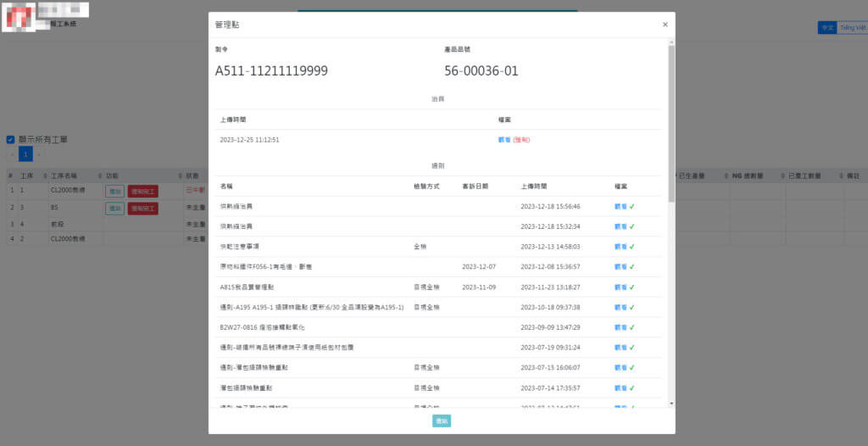
Task: Click green checkmark on the 2023-12-13 14:58:03 row
Action: pos(632,247)
